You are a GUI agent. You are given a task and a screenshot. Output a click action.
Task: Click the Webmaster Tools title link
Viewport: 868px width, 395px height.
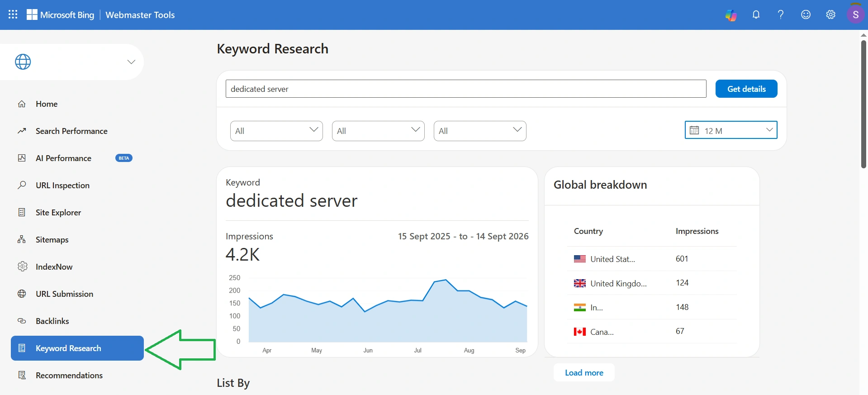click(x=140, y=15)
